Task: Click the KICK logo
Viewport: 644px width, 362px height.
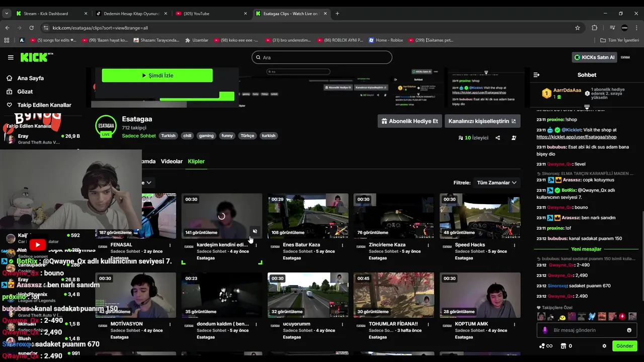Action: [x=37, y=57]
